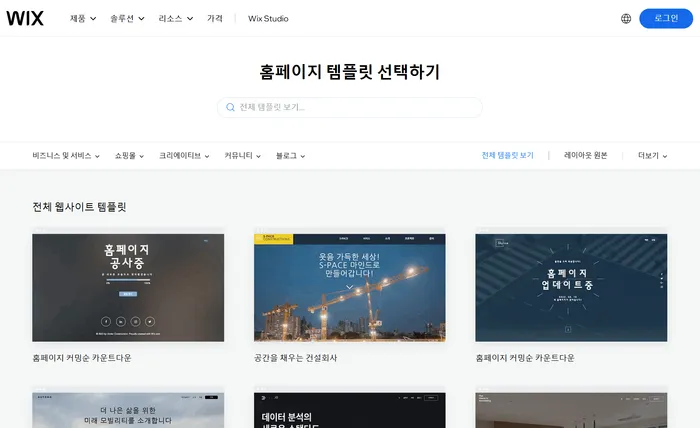
Task: Expand the 솔루션 menu
Action: pyautogui.click(x=127, y=18)
